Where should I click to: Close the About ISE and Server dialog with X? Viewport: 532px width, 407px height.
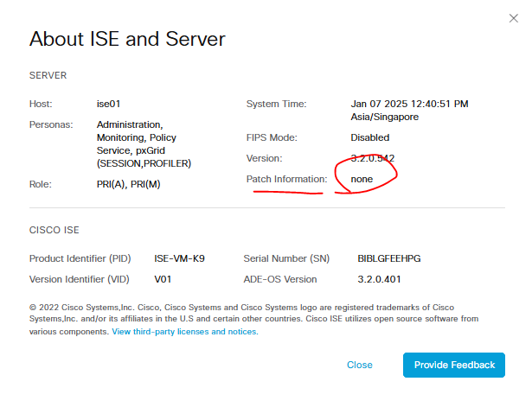(514, 18)
